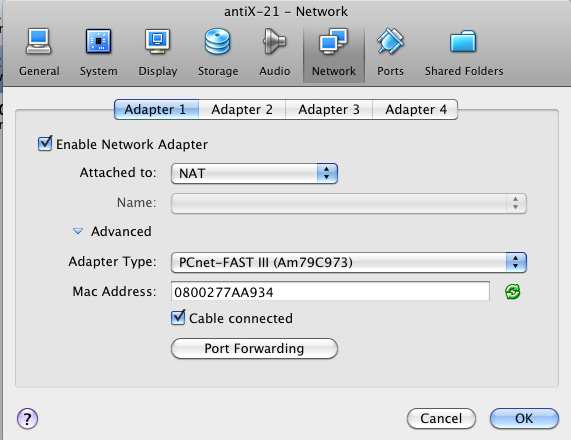
Task: Open the Adapter Type dropdown
Action: tap(348, 262)
